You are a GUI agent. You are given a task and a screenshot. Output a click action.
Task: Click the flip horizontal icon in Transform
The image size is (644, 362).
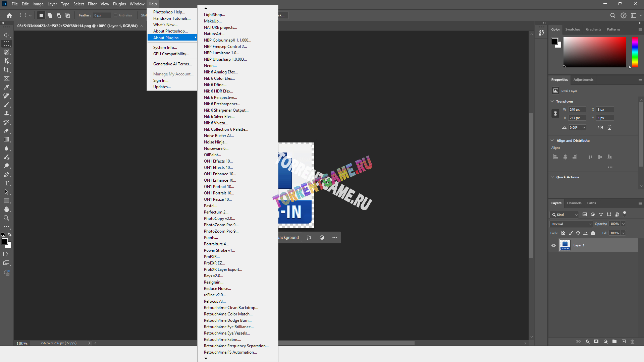(x=600, y=127)
